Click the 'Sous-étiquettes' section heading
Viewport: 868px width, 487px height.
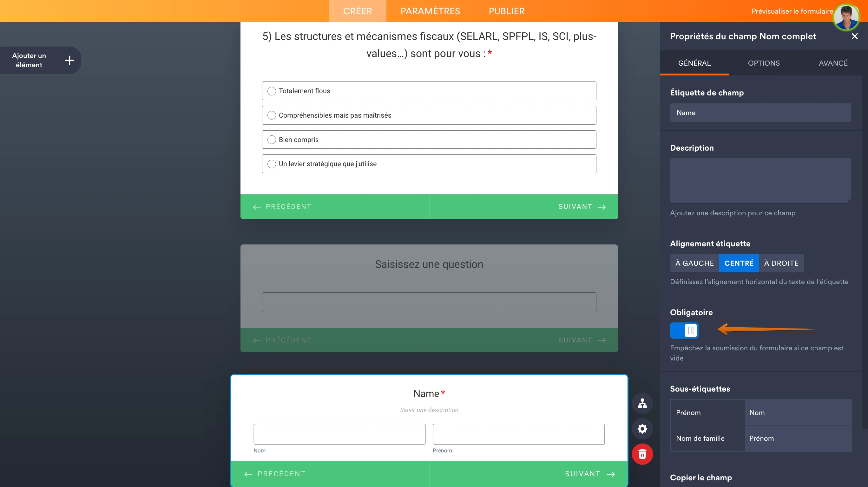tap(700, 389)
